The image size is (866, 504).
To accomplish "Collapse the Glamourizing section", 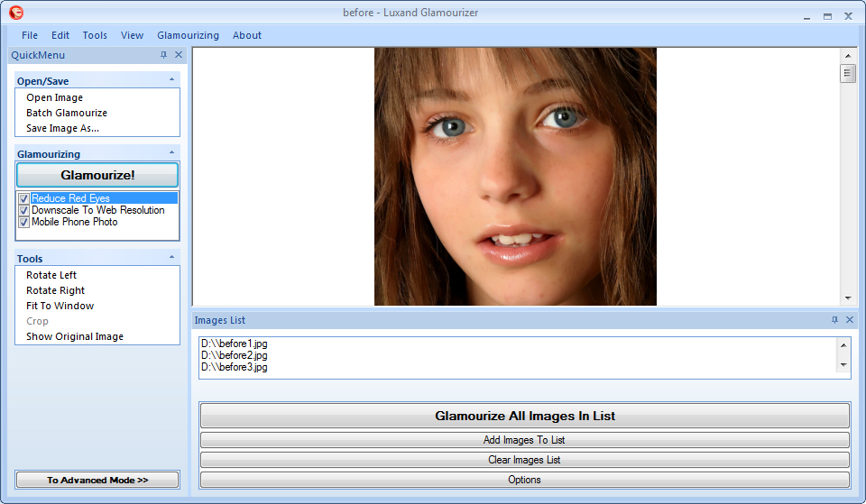I will point(171,153).
